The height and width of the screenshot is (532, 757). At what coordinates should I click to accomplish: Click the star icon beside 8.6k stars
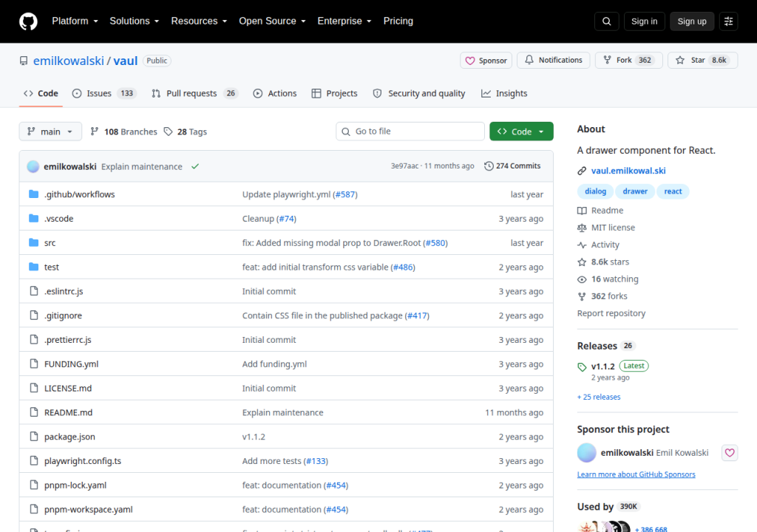(582, 262)
